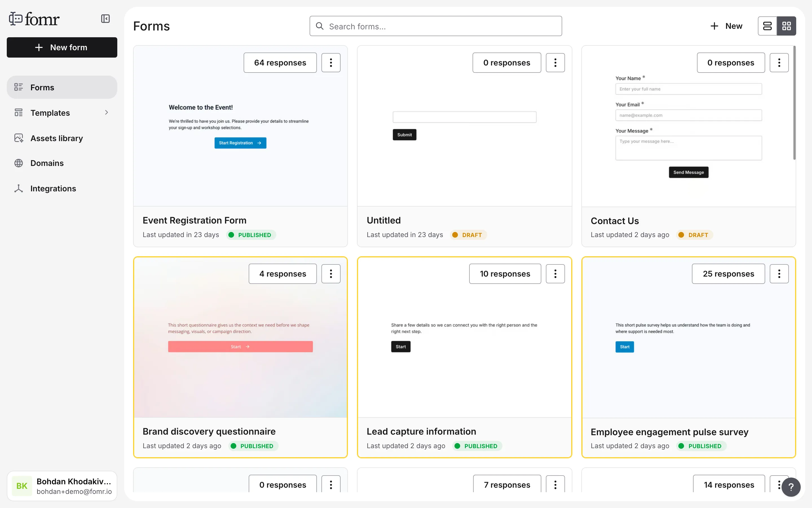This screenshot has height=508, width=812.
Task: Click DRAFT badge on Untitled form
Action: 468,235
